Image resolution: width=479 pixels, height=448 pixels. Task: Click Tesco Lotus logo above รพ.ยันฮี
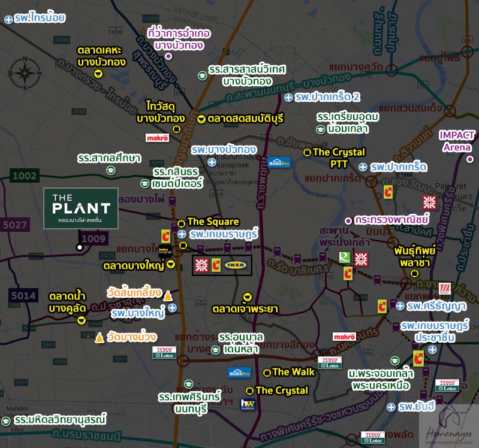447,386
